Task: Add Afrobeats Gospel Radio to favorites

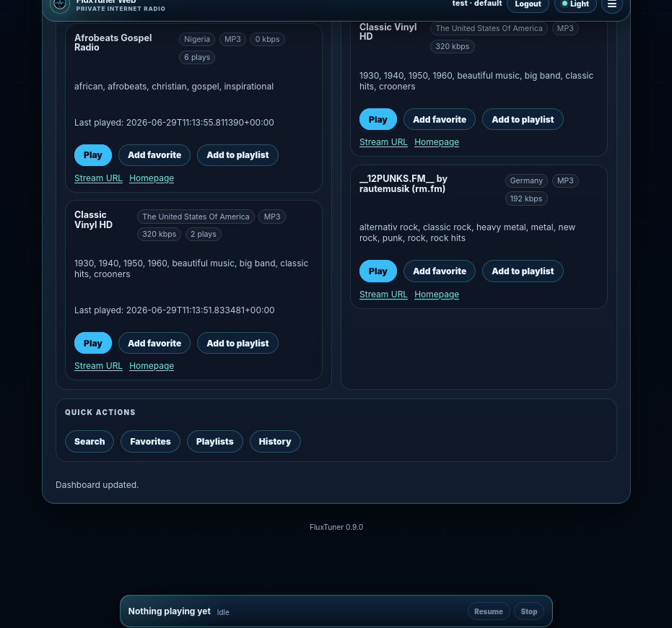Action: (154, 155)
